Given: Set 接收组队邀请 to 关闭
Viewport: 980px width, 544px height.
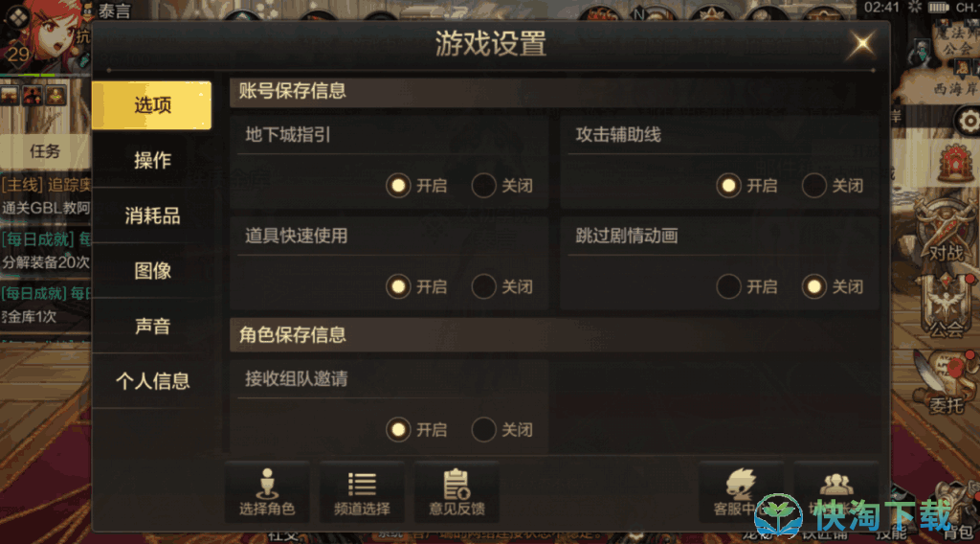Looking at the screenshot, I should 483,430.
